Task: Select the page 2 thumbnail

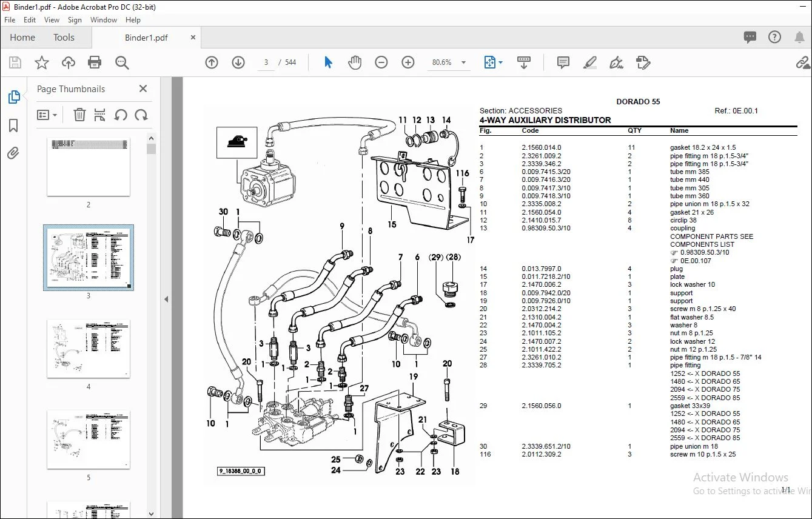Action: (89, 166)
